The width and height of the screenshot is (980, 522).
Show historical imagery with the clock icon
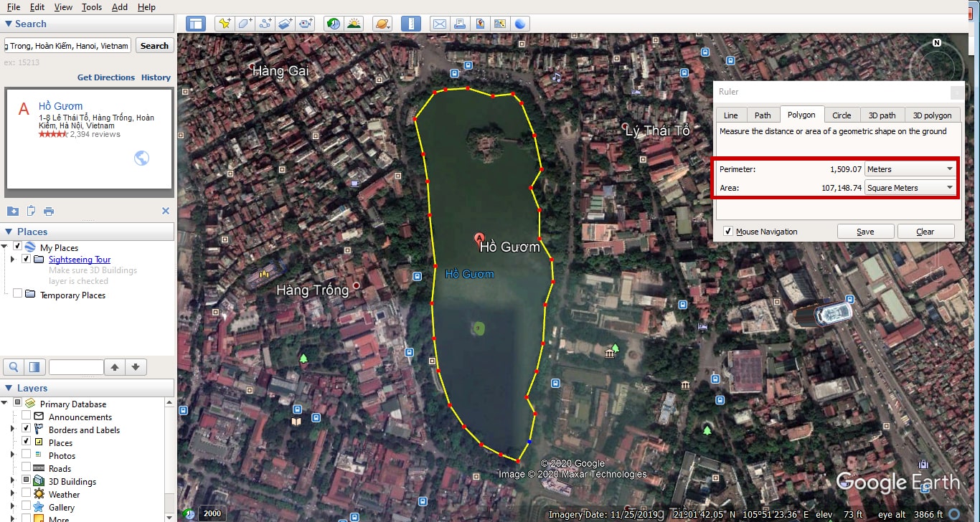click(x=333, y=24)
